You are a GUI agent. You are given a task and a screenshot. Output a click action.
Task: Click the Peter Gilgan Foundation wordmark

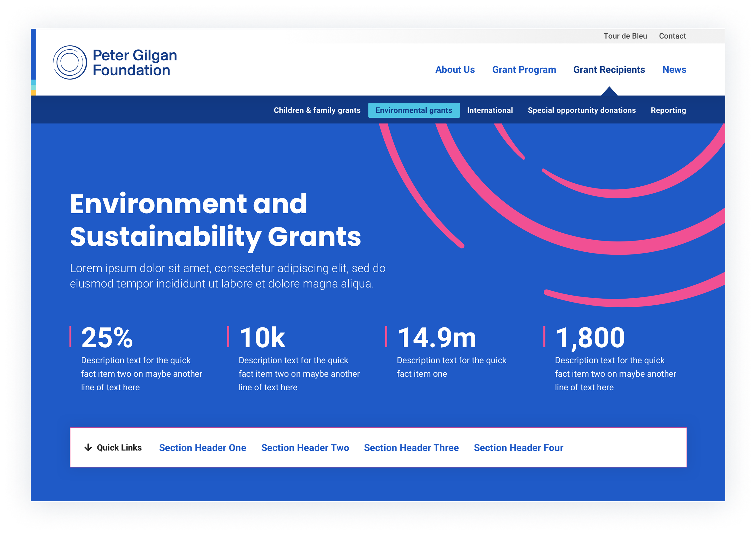[134, 63]
